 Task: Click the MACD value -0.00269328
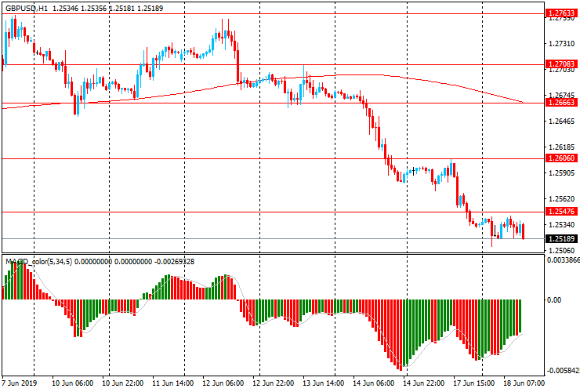(174, 262)
